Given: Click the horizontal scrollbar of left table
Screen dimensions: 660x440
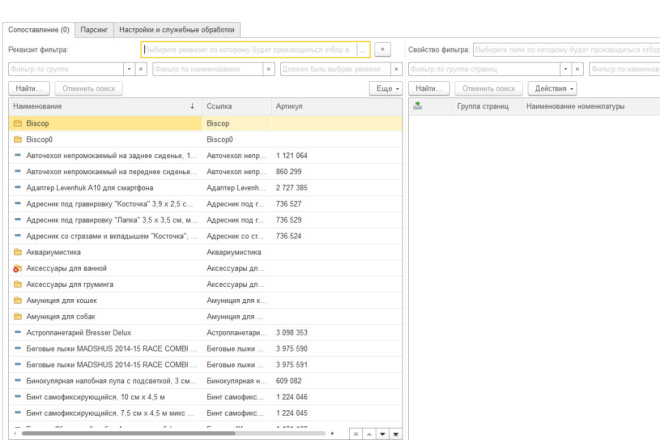Looking at the screenshot, I should [128, 433].
